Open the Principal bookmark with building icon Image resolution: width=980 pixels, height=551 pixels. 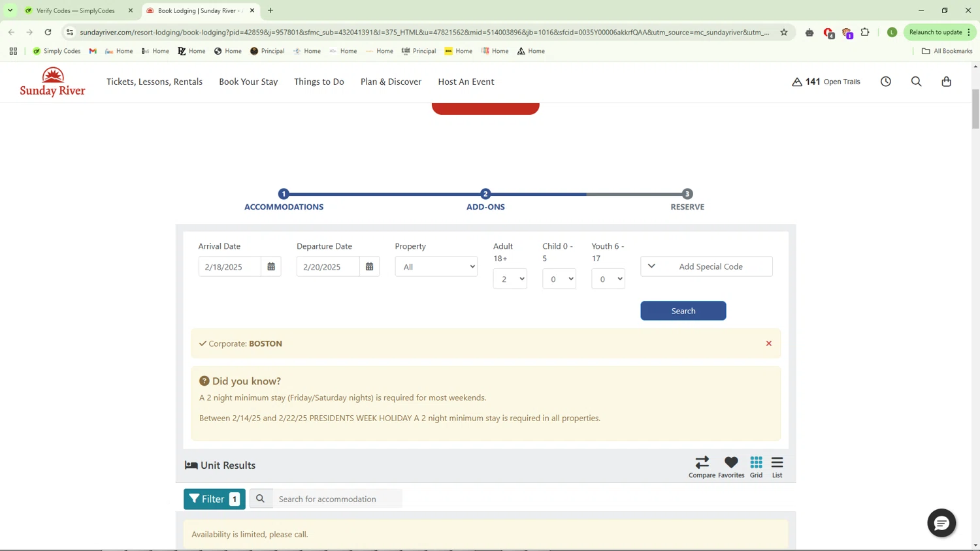[x=417, y=51]
